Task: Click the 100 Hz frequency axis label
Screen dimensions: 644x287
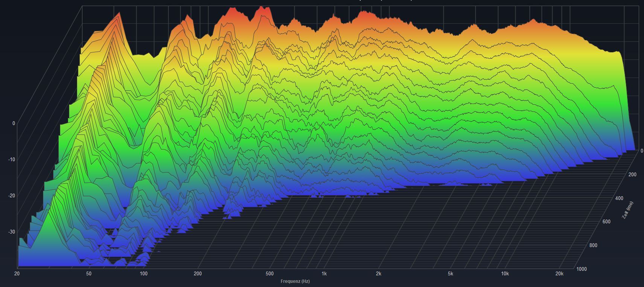Action: pyautogui.click(x=143, y=274)
